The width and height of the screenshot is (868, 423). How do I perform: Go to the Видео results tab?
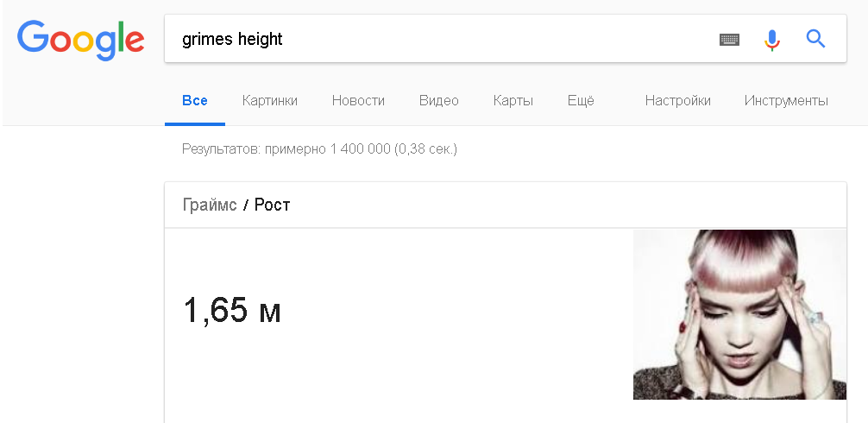(439, 101)
